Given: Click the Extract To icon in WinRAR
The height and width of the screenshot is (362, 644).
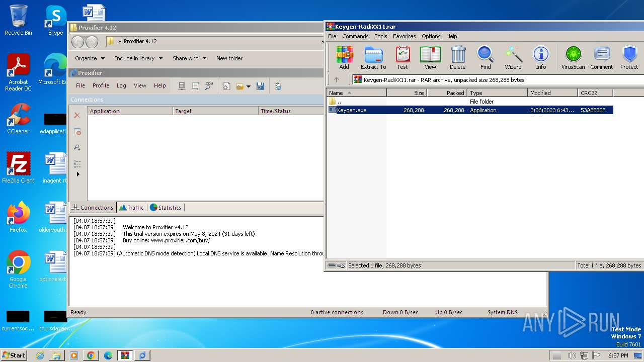Looking at the screenshot, I should [x=373, y=57].
